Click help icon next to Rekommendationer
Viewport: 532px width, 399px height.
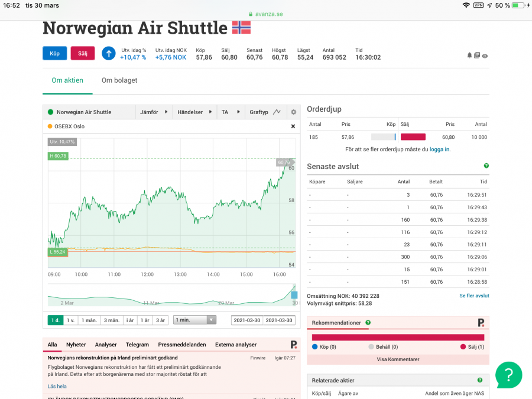368,323
